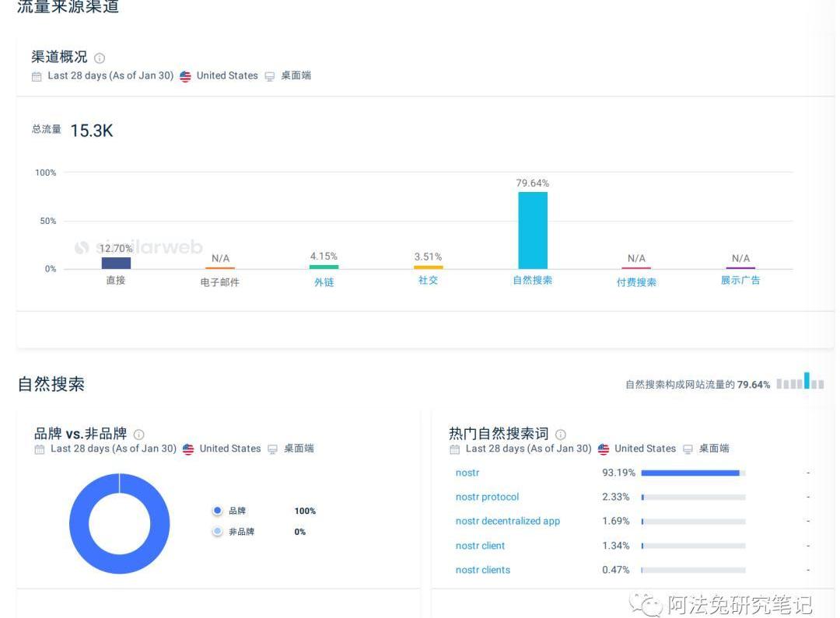
Task: Click the US flag icon under 渠道概况
Action: coord(185,76)
